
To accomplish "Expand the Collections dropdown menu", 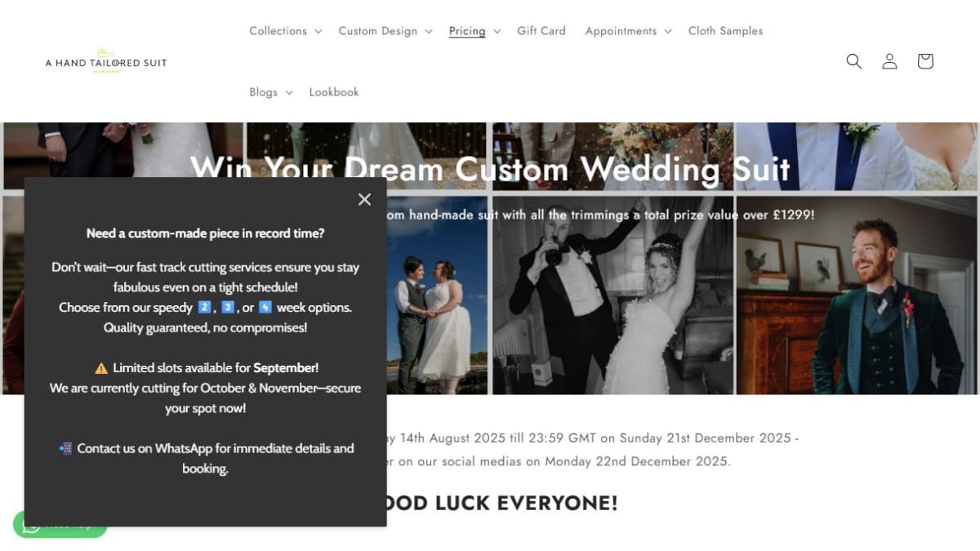I will click(x=286, y=31).
